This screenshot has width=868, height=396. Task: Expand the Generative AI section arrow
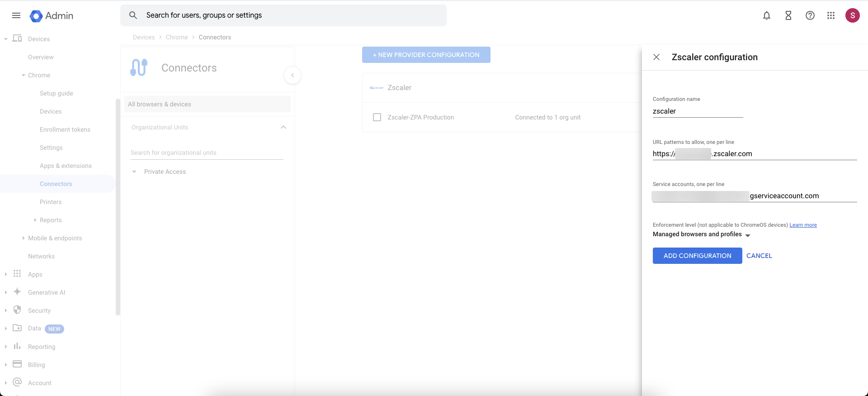[6, 292]
